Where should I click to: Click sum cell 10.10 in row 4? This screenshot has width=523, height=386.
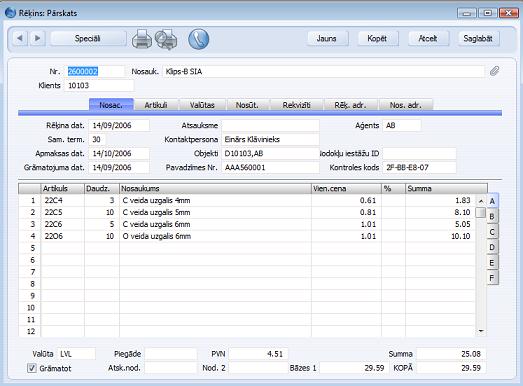(x=440, y=237)
